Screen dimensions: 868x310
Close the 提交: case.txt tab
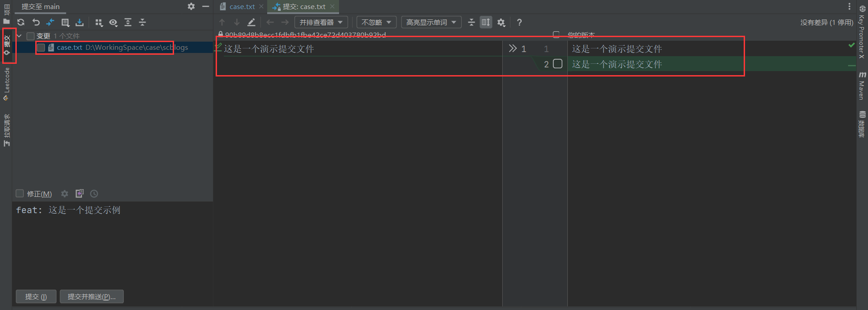point(332,6)
